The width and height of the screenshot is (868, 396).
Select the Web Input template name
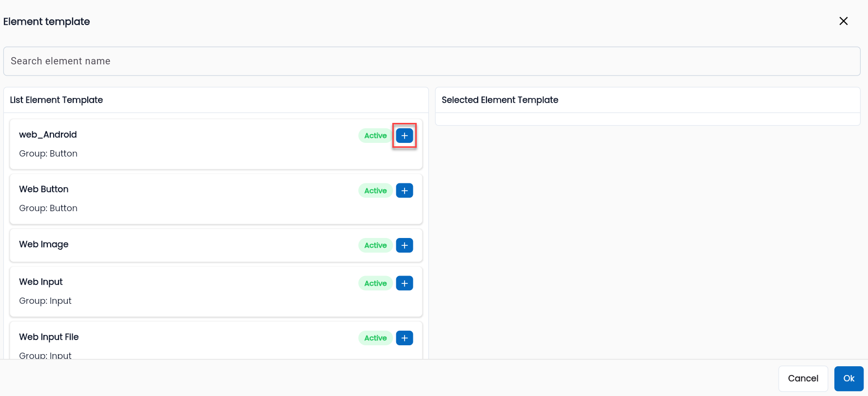point(41,282)
